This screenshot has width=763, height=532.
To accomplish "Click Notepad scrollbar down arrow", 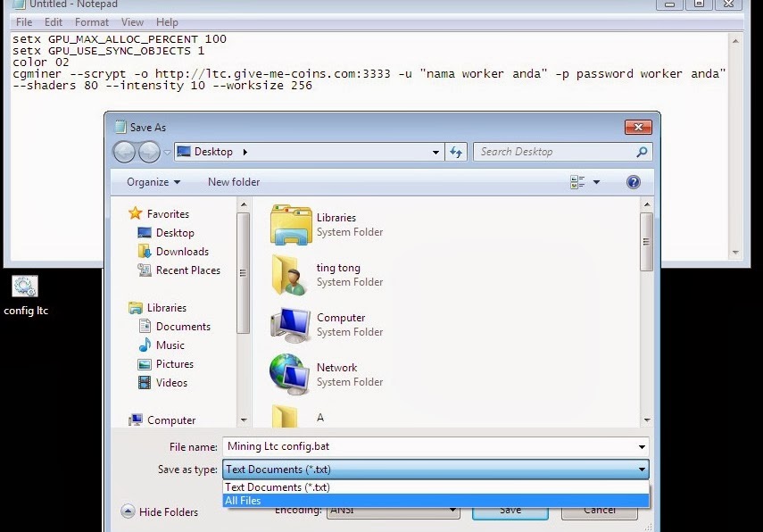I will (x=735, y=252).
